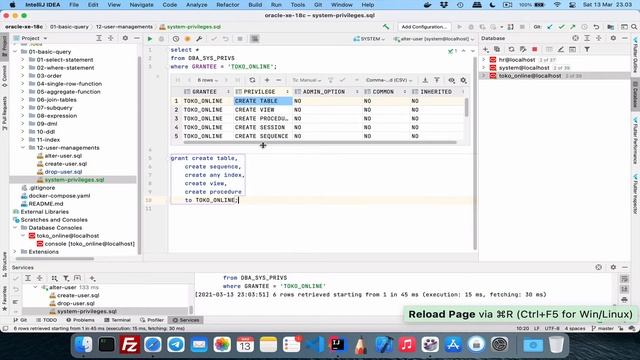640x360 pixels.
Task: Commit changes with green checkmark
Action: 562,27
